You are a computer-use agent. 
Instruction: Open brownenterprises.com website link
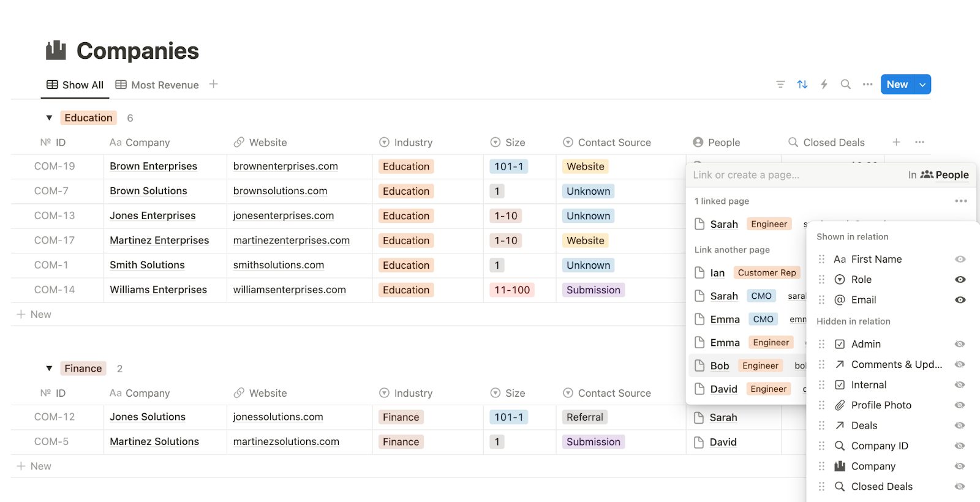coord(285,167)
